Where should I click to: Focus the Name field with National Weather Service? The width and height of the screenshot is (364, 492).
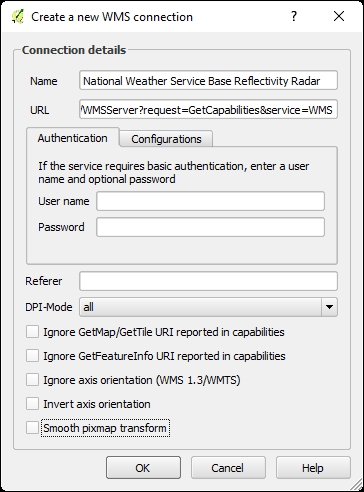pyautogui.click(x=208, y=80)
